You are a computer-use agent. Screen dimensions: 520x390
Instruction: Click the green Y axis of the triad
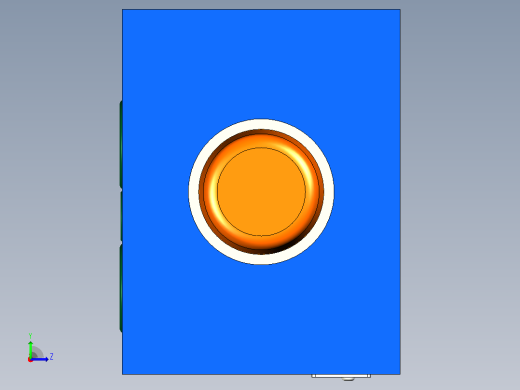click(x=31, y=349)
